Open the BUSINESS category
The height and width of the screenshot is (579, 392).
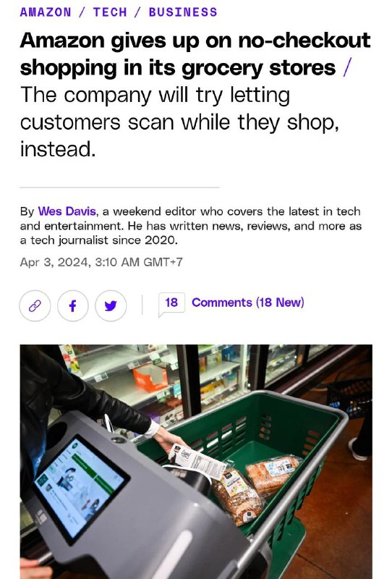click(183, 12)
